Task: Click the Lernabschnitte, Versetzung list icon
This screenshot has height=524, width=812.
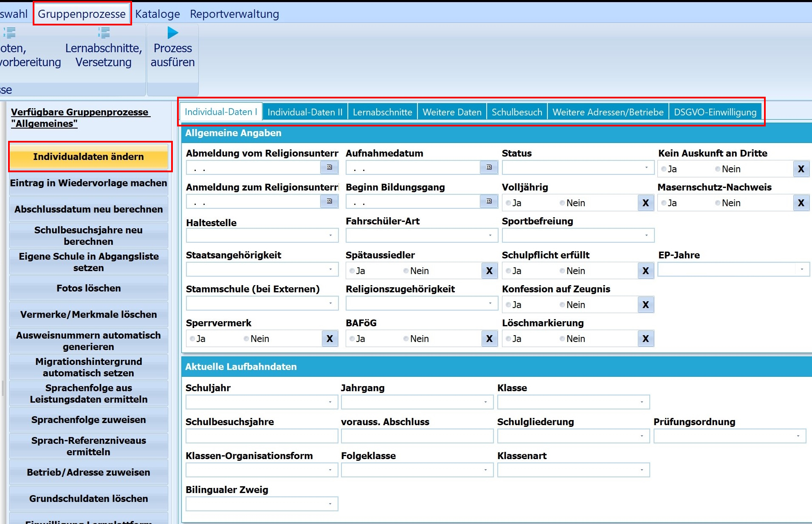Action: [104, 33]
